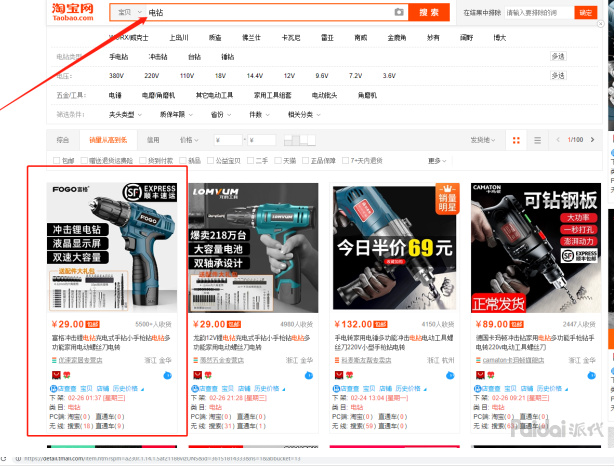Open image search via camera icon
The width and height of the screenshot is (614, 468).
(399, 12)
